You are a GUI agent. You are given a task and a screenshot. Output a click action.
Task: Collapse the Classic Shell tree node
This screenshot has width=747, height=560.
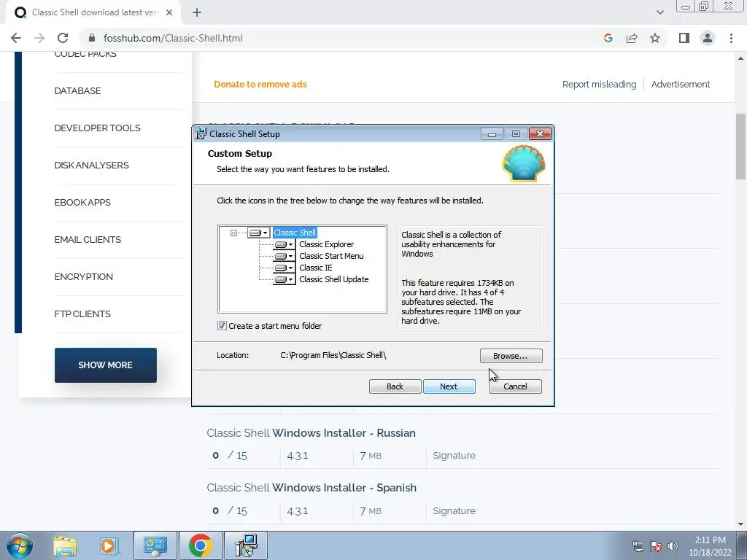233,233
